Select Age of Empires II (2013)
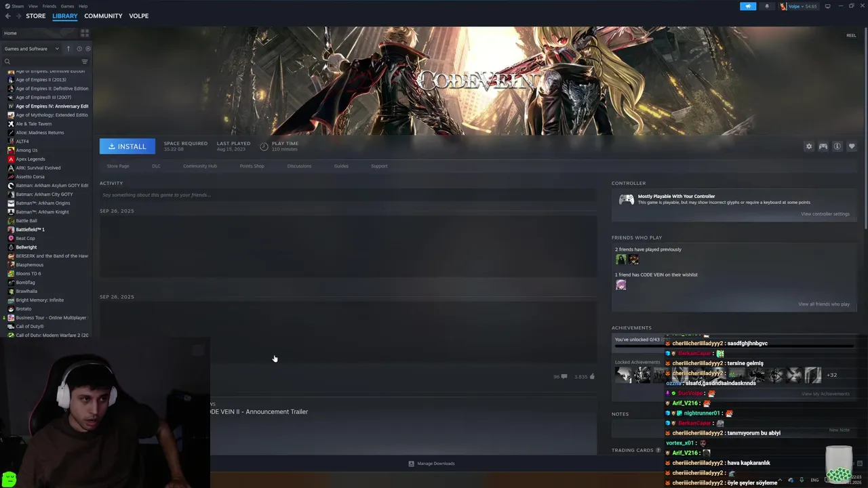 pos(41,80)
